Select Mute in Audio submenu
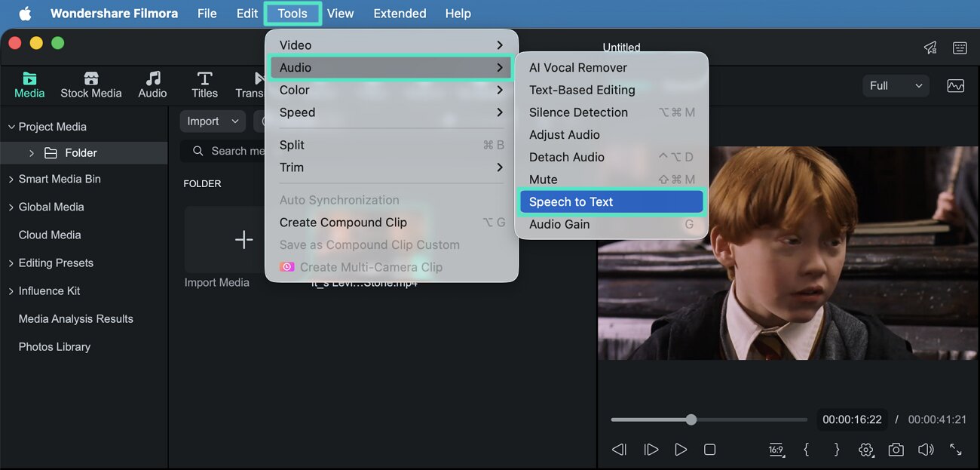 click(x=611, y=180)
